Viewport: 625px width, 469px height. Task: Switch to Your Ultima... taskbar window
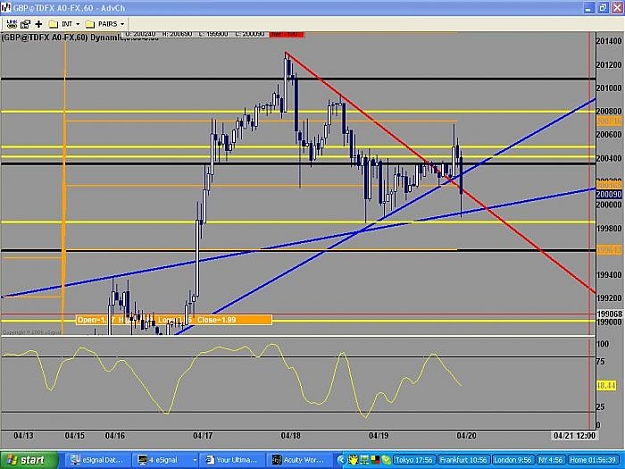tap(232, 460)
